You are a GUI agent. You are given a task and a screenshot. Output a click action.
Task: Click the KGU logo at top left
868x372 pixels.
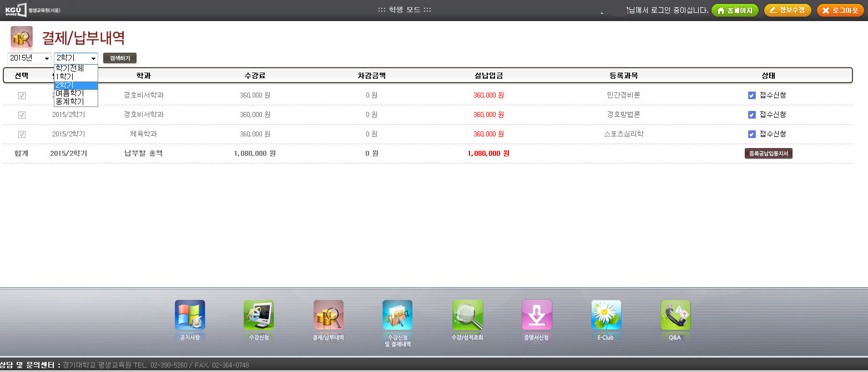16,10
